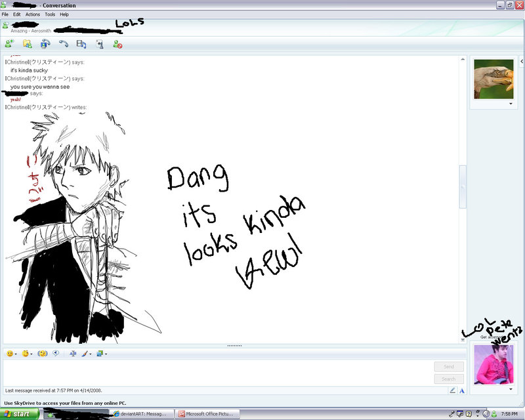The height and width of the screenshot is (420, 525).
Task: Invite someone to join this conversation
Action: point(9,43)
